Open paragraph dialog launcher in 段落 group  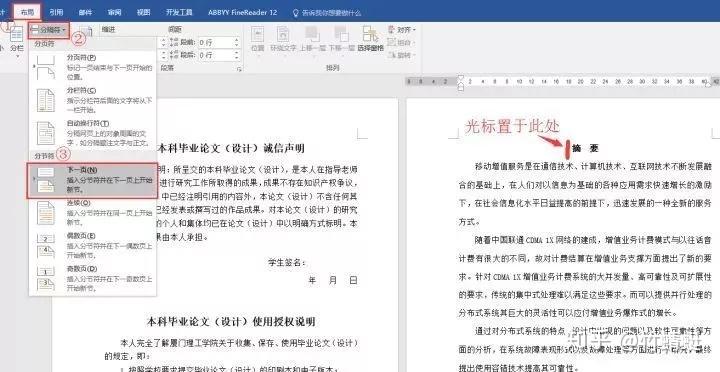pos(238,69)
